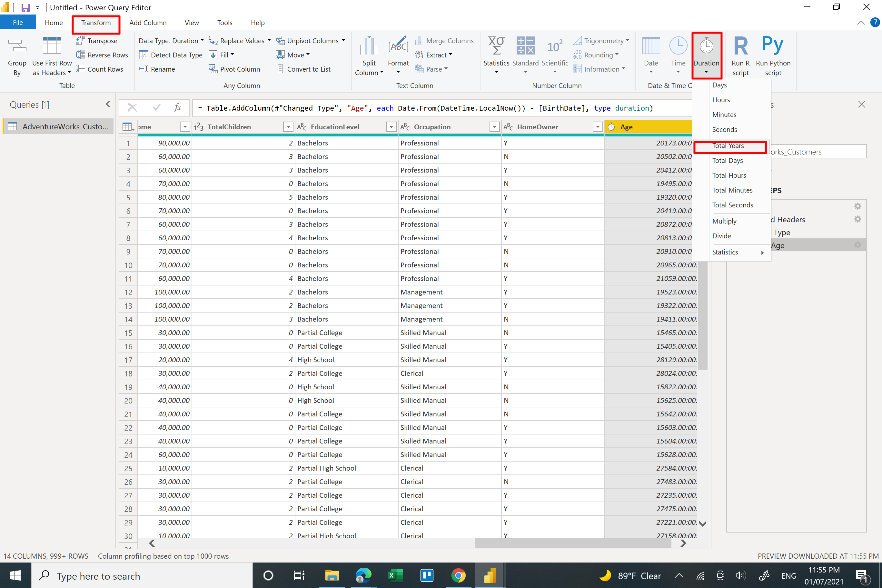Image resolution: width=882 pixels, height=588 pixels.
Task: Open EducationLevel column filter dropdown
Action: coord(391,127)
